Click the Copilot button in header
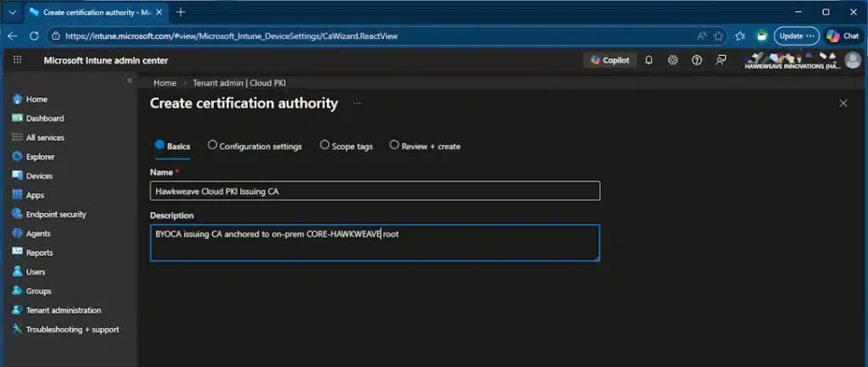 point(609,60)
